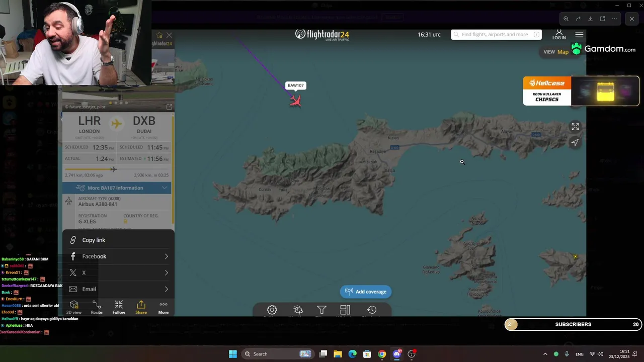Click the BAW107 callsign label on the map
Image resolution: width=644 pixels, height=362 pixels.
click(x=295, y=85)
